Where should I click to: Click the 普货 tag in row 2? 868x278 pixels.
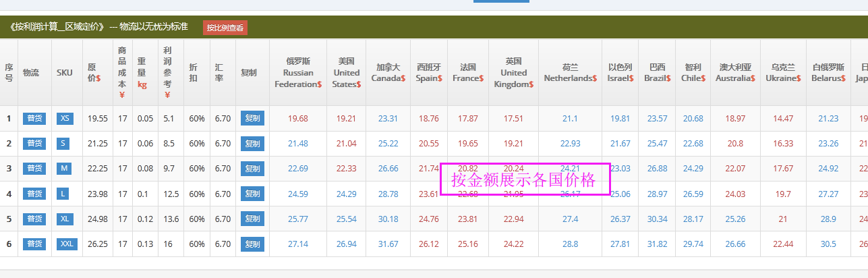(34, 144)
